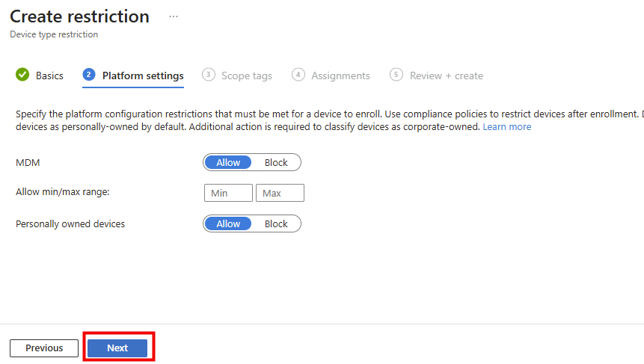Go back to the Basics tab

point(49,75)
